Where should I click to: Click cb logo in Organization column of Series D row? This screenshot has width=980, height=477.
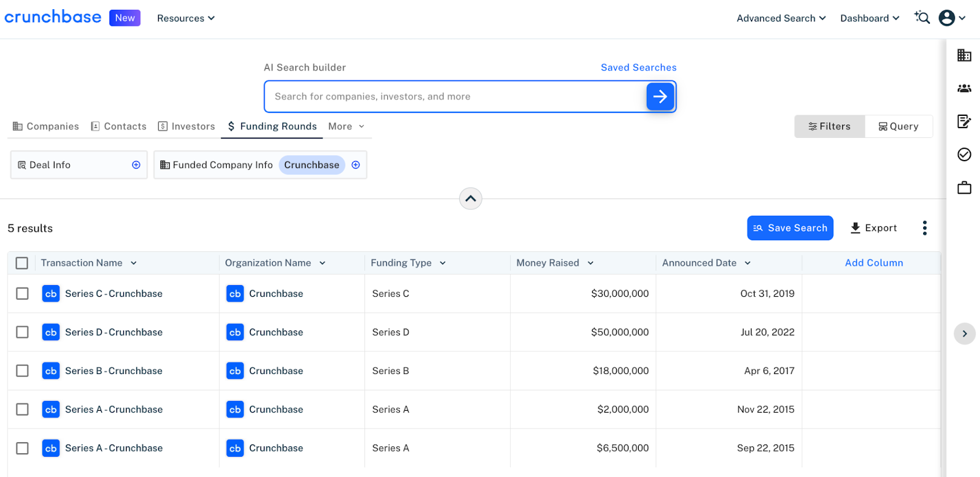235,332
